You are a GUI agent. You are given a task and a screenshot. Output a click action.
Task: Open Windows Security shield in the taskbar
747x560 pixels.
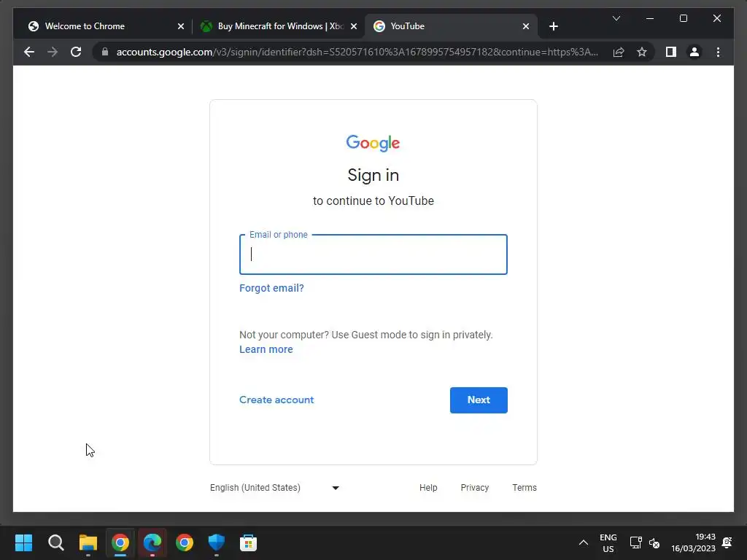(216, 542)
